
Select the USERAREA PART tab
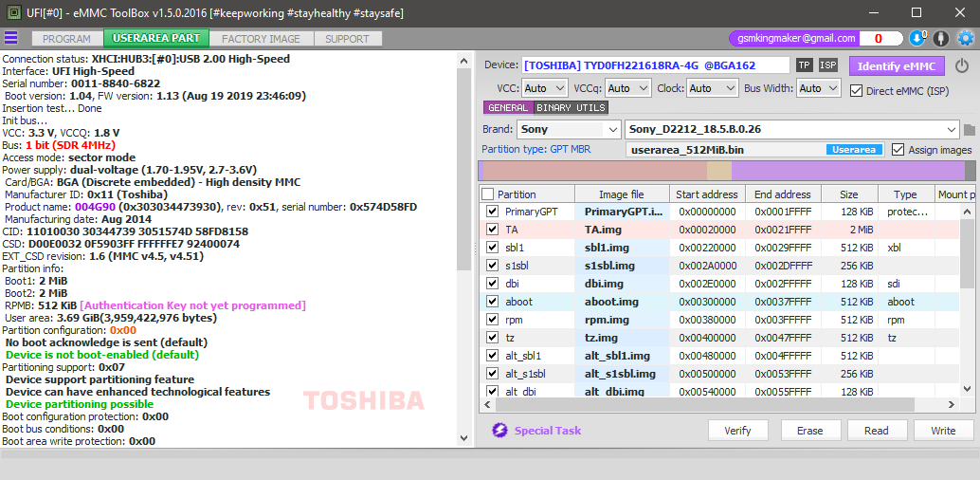click(156, 38)
